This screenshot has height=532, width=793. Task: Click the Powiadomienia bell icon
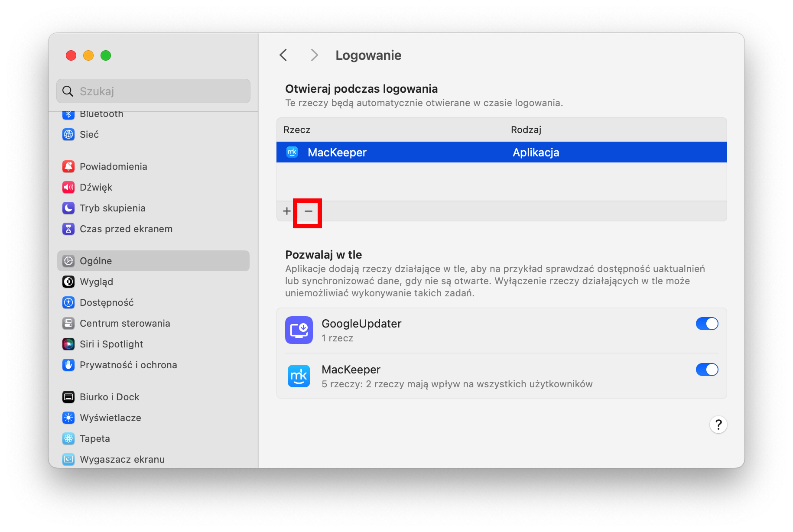(x=68, y=166)
